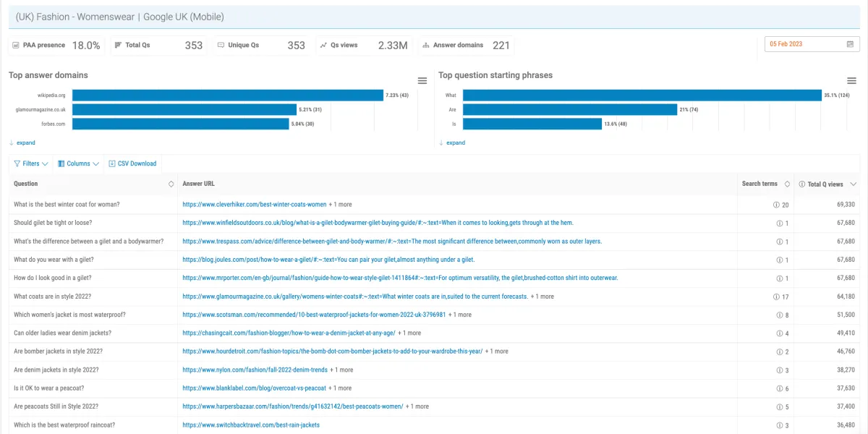Open the winfieldsoutdoors gilet buying guide link
Viewport: 868px width, 434px height.
click(378, 223)
